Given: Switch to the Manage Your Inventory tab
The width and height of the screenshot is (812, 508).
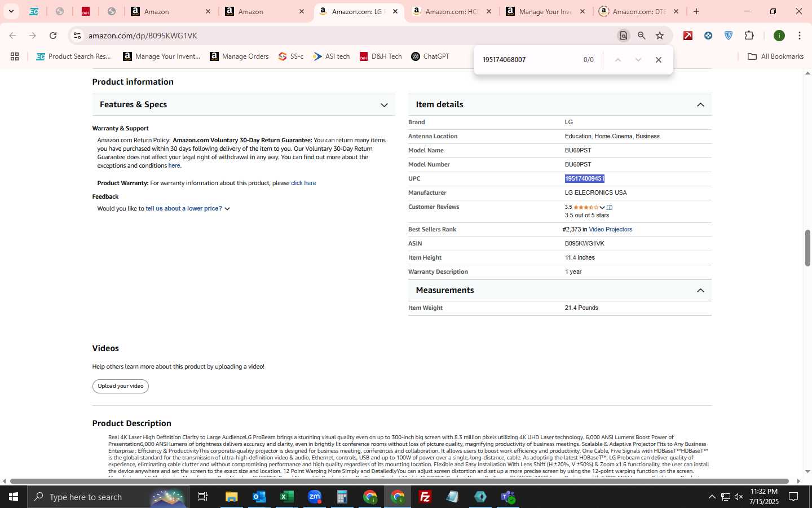Looking at the screenshot, I should tap(545, 11).
